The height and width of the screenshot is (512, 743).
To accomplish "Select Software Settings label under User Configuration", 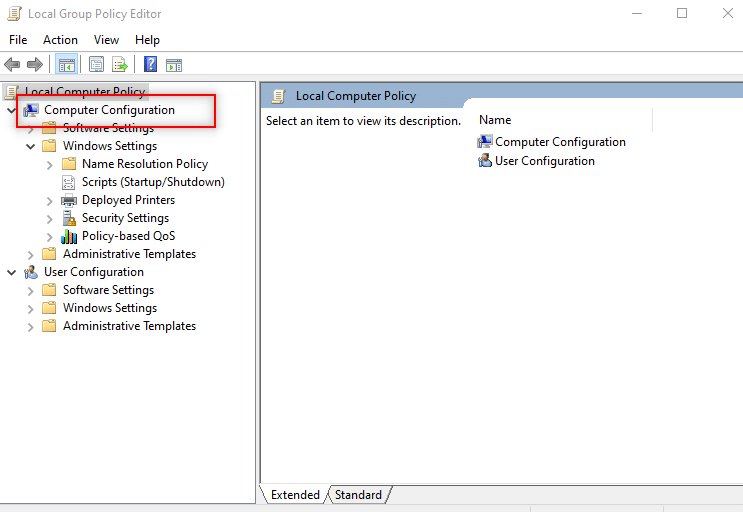I will pyautogui.click(x=109, y=290).
